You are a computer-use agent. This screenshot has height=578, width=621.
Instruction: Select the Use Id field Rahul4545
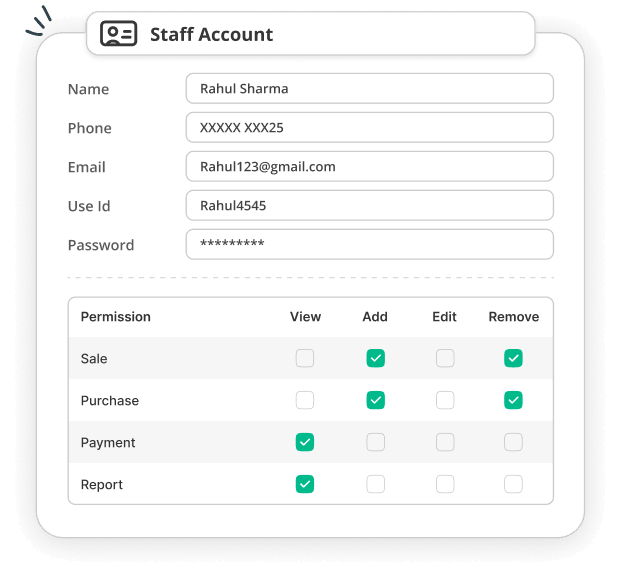click(370, 205)
